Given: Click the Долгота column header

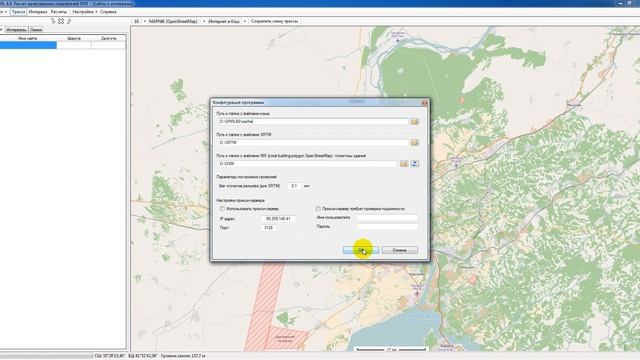Looking at the screenshot, I should 109,38.
